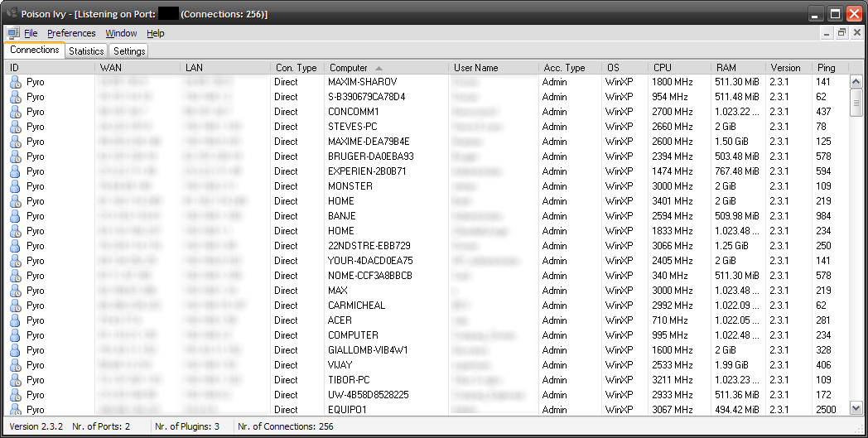The width and height of the screenshot is (868, 438).
Task: Click the user icon for EXPERIEN-2B0B71 row
Action: pyautogui.click(x=16, y=171)
